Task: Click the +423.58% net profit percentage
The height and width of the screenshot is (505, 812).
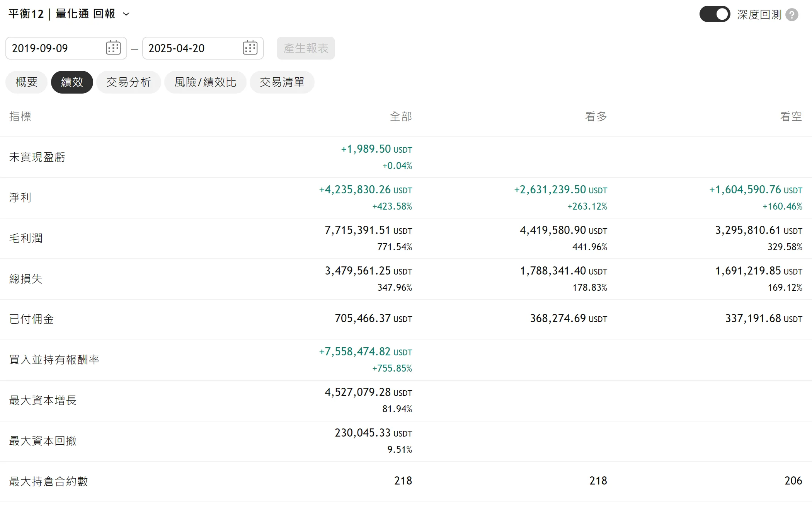Action: tap(392, 206)
